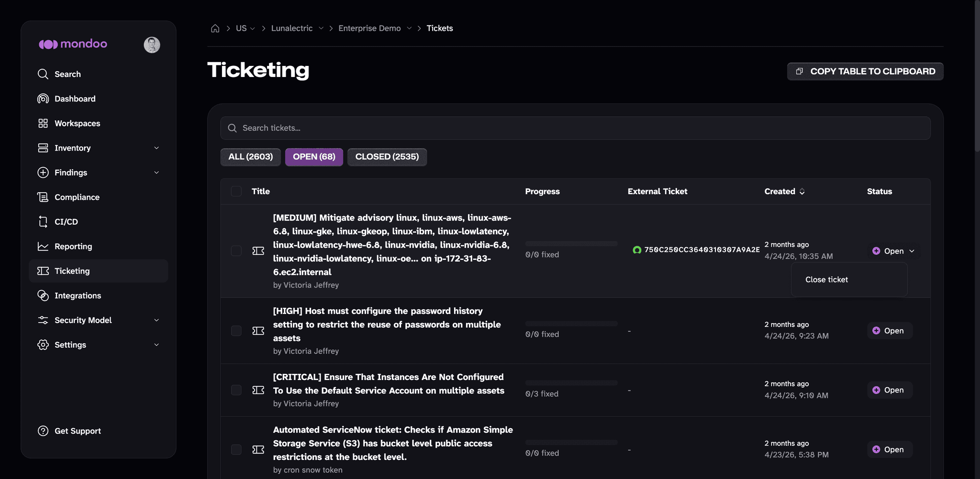
Task: Click Lunalectric in the breadcrumb
Action: (x=292, y=28)
